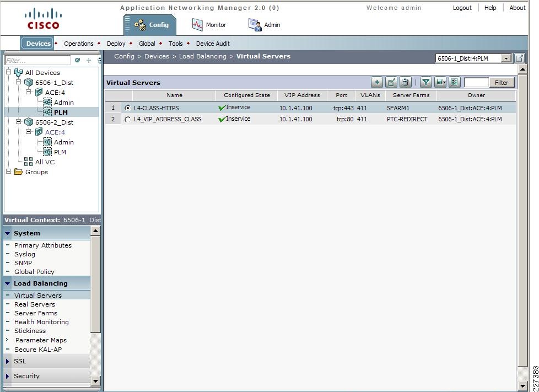Add a new virtual server with plus icon
Screen dimensions: 539x392
(377, 82)
